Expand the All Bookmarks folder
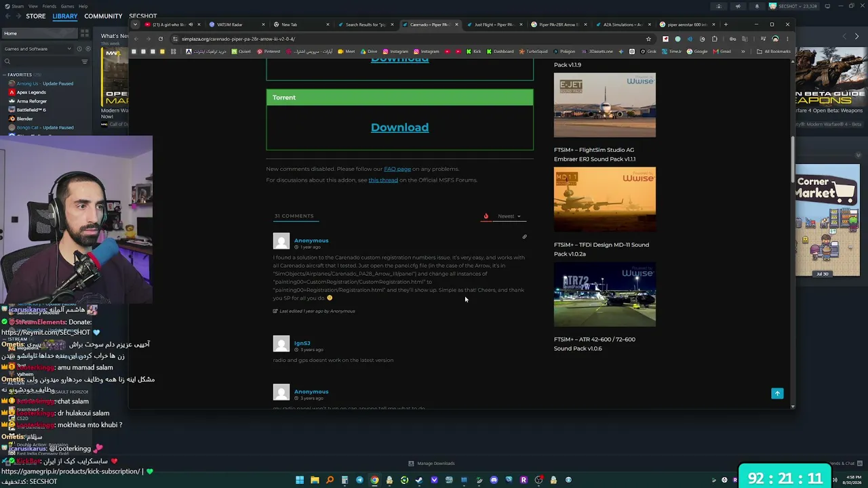Image resolution: width=868 pixels, height=488 pixels. click(x=774, y=52)
